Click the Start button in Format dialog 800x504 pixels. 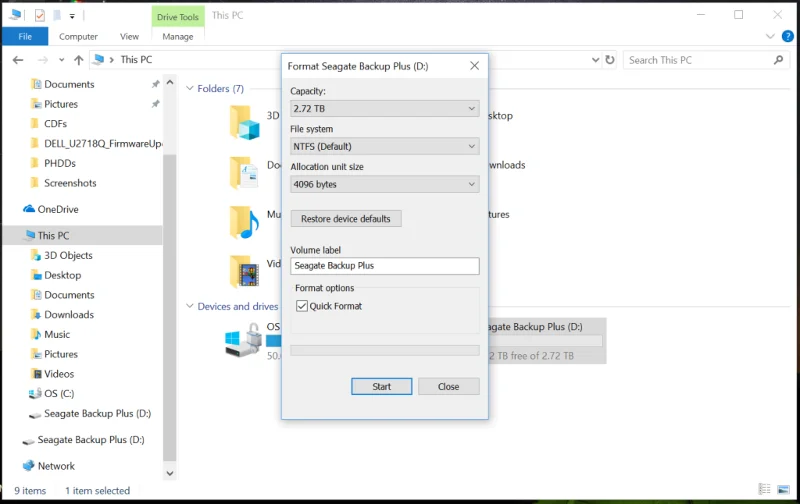[x=382, y=387]
